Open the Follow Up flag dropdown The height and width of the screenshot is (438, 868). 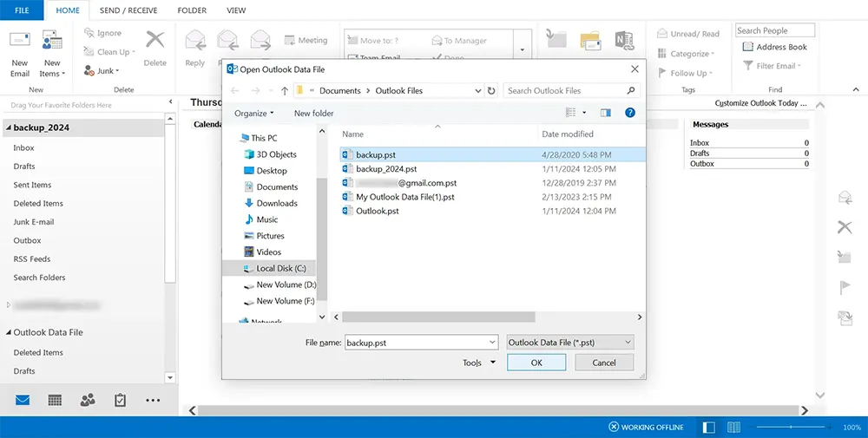(685, 73)
